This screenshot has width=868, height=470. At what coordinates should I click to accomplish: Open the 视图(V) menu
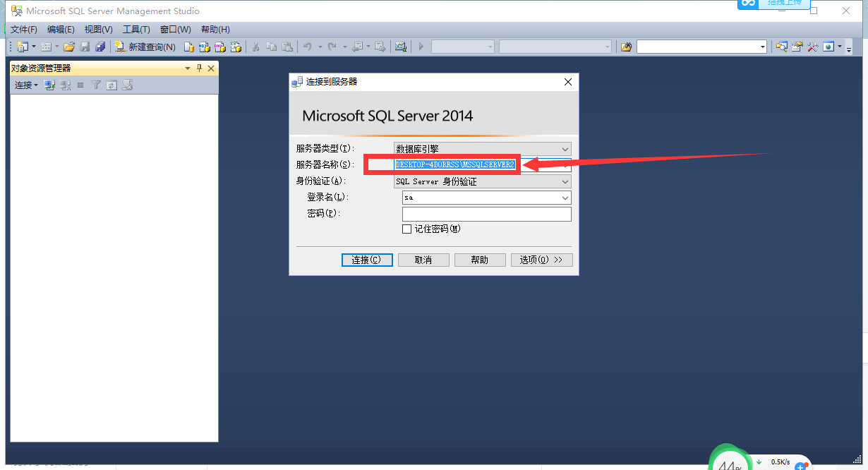click(98, 29)
